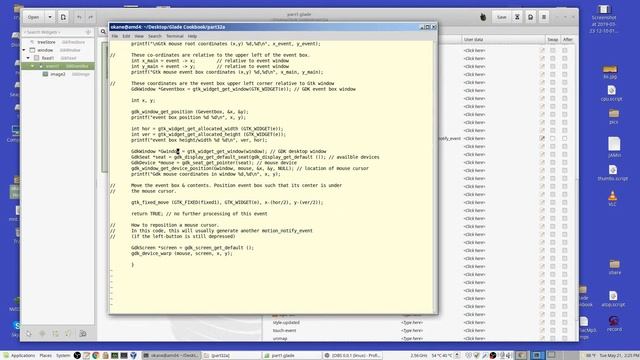The height and width of the screenshot is (360, 640).
Task: Toggle After checkbox in style-updated row
Action: (564, 322)
